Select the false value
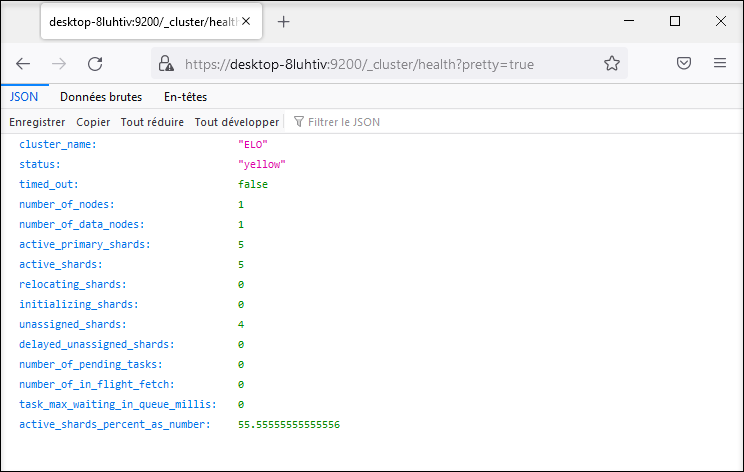 coord(253,184)
